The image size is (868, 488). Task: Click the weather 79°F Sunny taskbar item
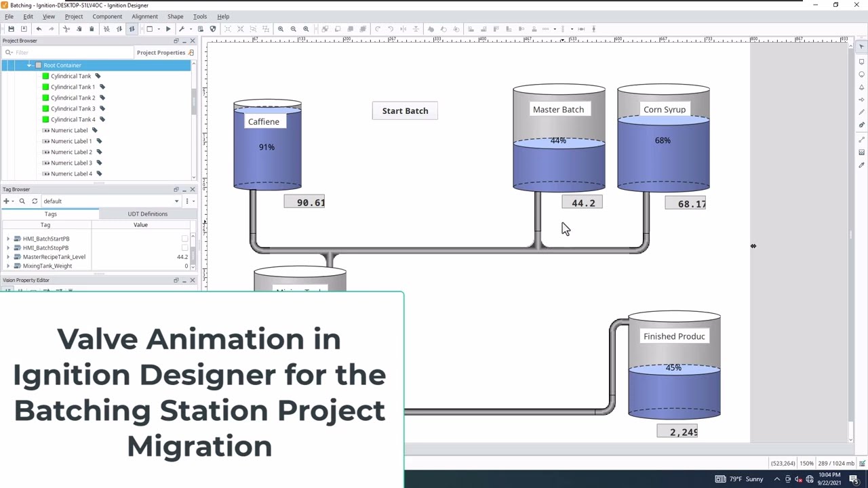[x=738, y=479]
